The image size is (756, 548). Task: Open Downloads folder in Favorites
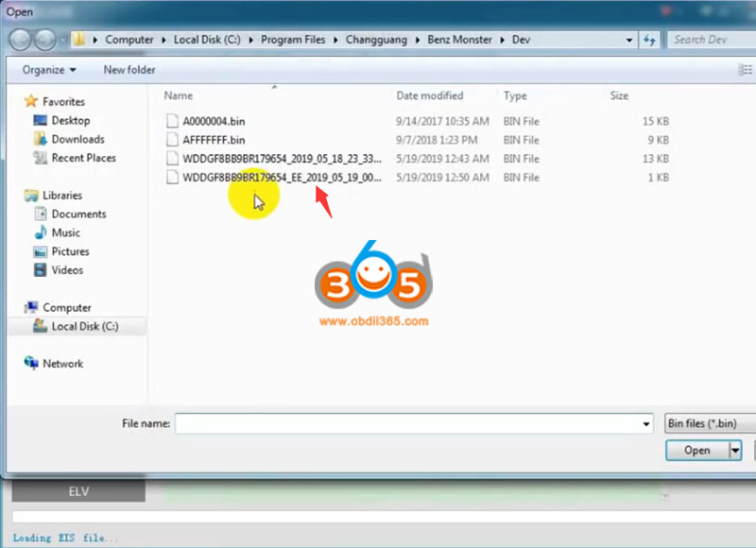[41, 140]
